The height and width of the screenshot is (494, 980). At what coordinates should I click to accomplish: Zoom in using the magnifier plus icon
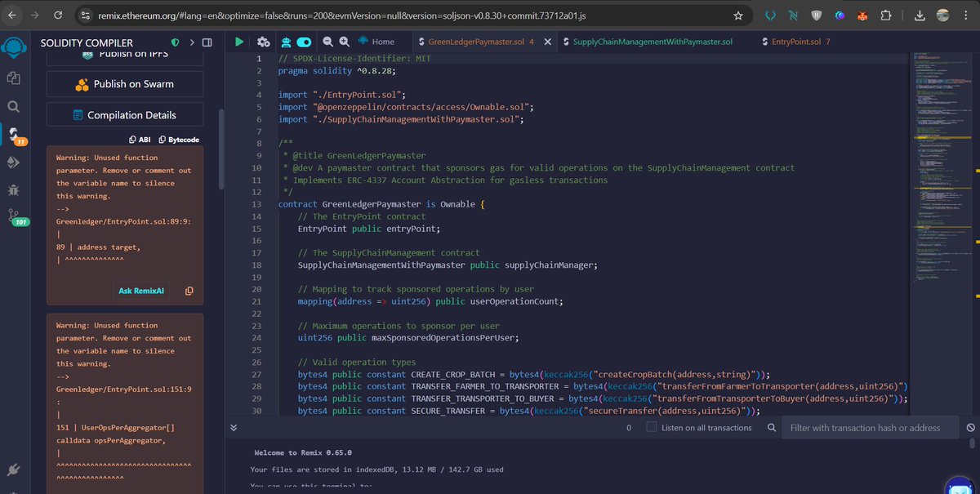click(x=344, y=42)
